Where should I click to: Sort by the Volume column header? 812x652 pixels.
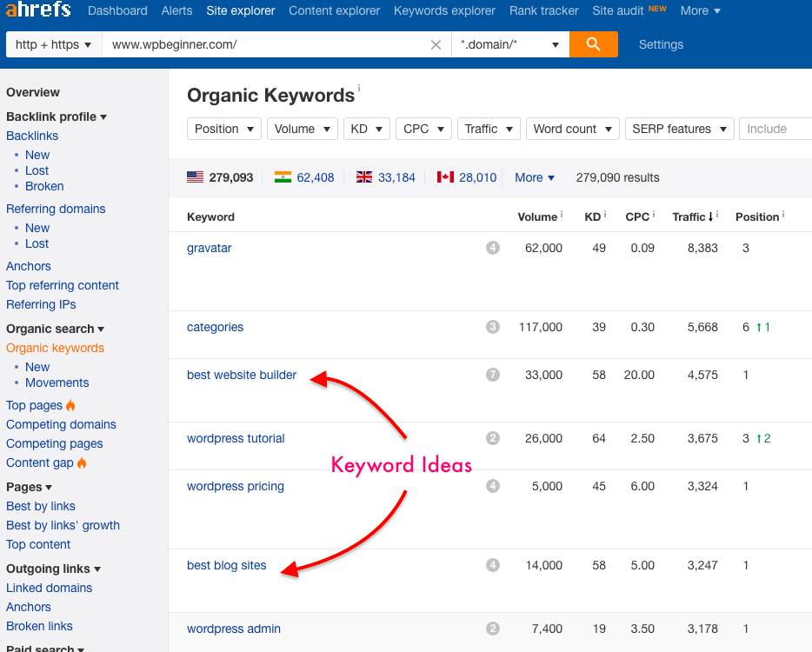click(x=537, y=217)
